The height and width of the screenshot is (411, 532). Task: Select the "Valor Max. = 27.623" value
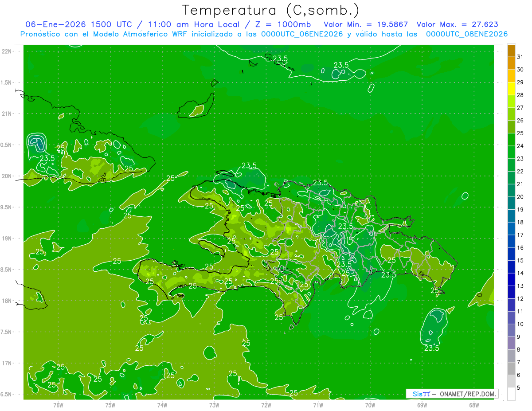click(457, 24)
